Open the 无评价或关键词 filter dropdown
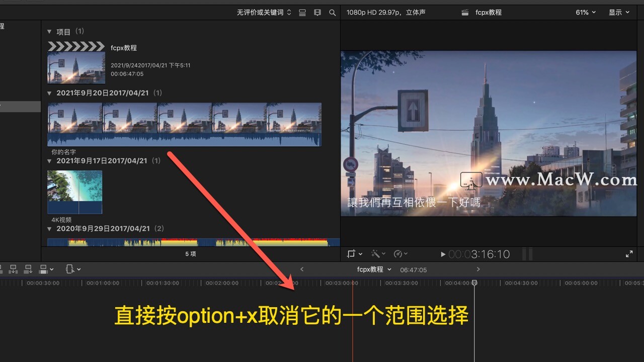This screenshot has width=644, height=362. tap(264, 13)
